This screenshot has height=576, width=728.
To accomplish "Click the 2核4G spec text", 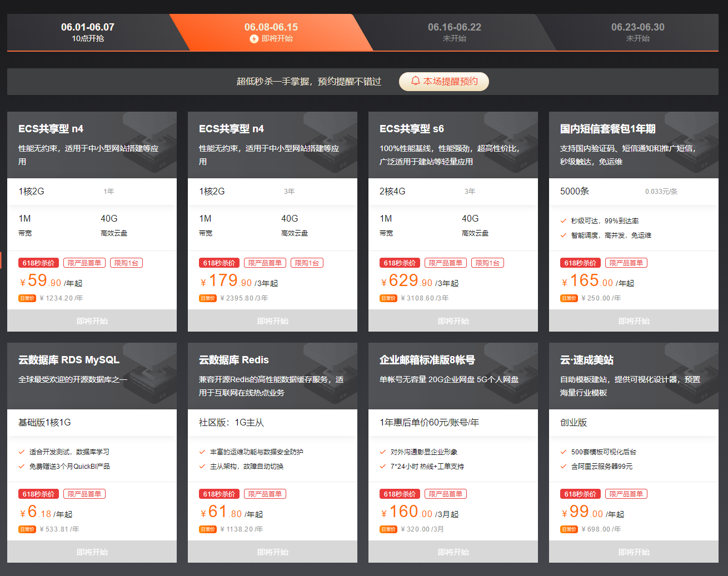I will [x=392, y=192].
